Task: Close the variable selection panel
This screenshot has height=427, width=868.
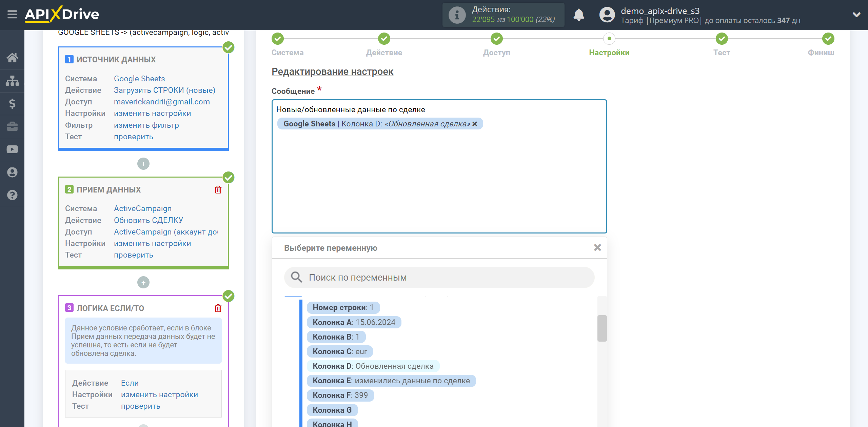Action: 597,248
